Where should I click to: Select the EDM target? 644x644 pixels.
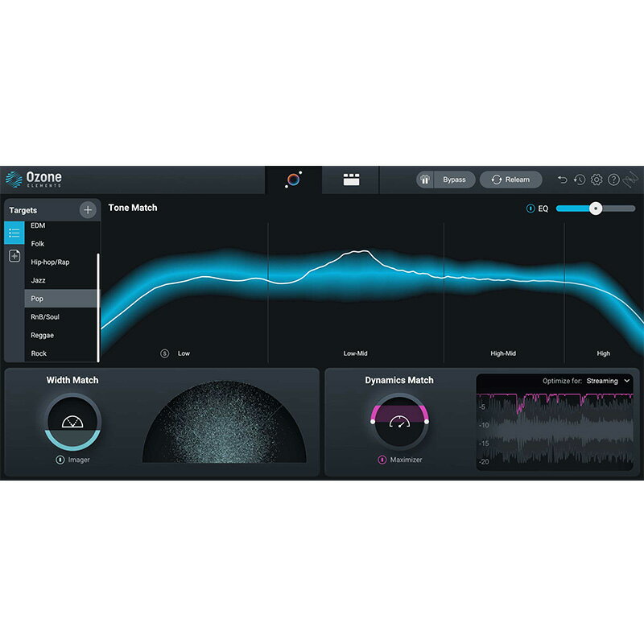coord(61,226)
